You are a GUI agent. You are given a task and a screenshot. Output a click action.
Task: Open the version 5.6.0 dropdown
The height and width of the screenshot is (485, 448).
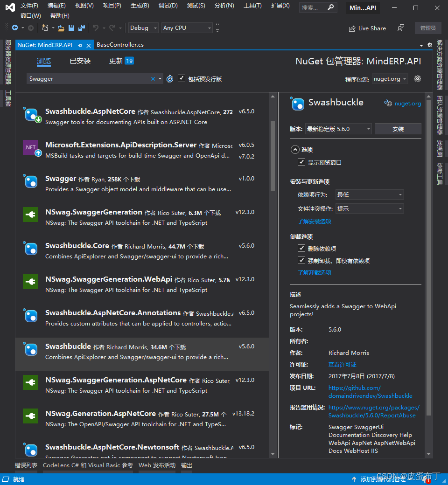click(x=338, y=129)
